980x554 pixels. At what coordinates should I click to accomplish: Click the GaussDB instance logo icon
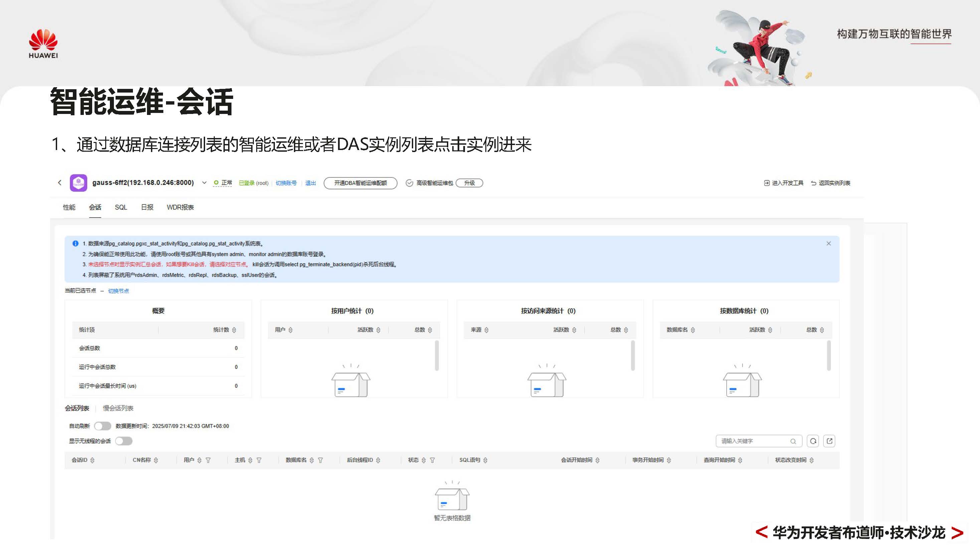coord(79,183)
